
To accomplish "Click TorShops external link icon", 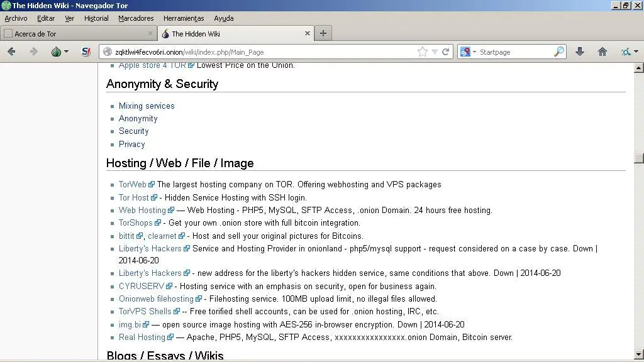I will [x=158, y=223].
